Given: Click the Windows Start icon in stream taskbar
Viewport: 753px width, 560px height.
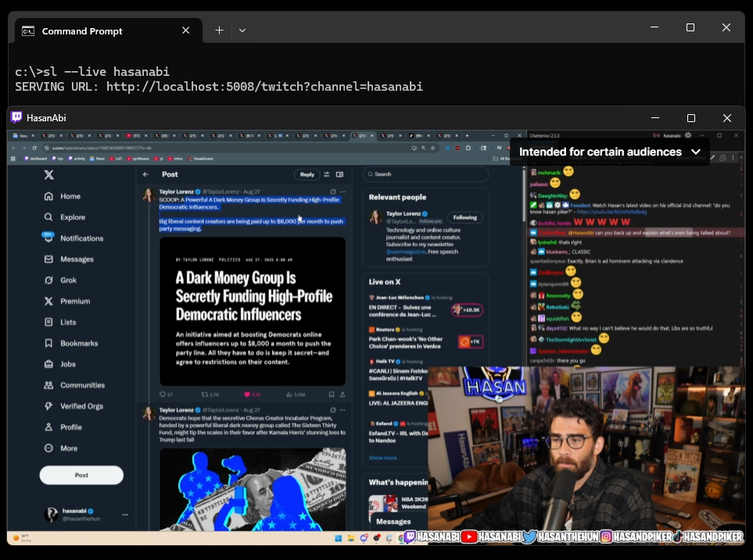Looking at the screenshot, I should click(338, 538).
